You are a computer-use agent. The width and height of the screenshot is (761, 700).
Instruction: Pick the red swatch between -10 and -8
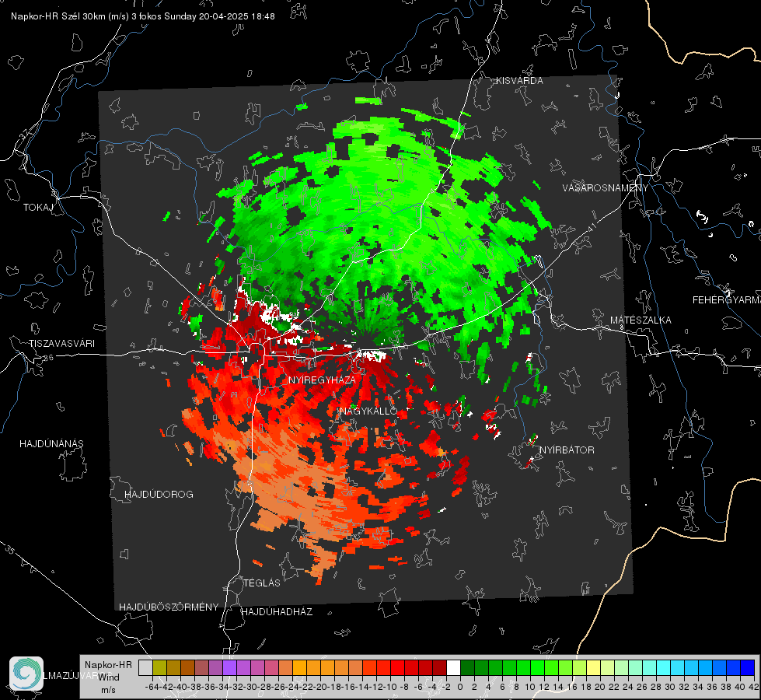point(397,667)
